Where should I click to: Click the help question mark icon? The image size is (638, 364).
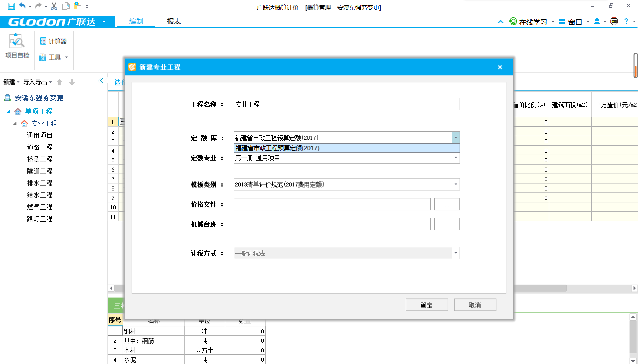click(x=626, y=21)
